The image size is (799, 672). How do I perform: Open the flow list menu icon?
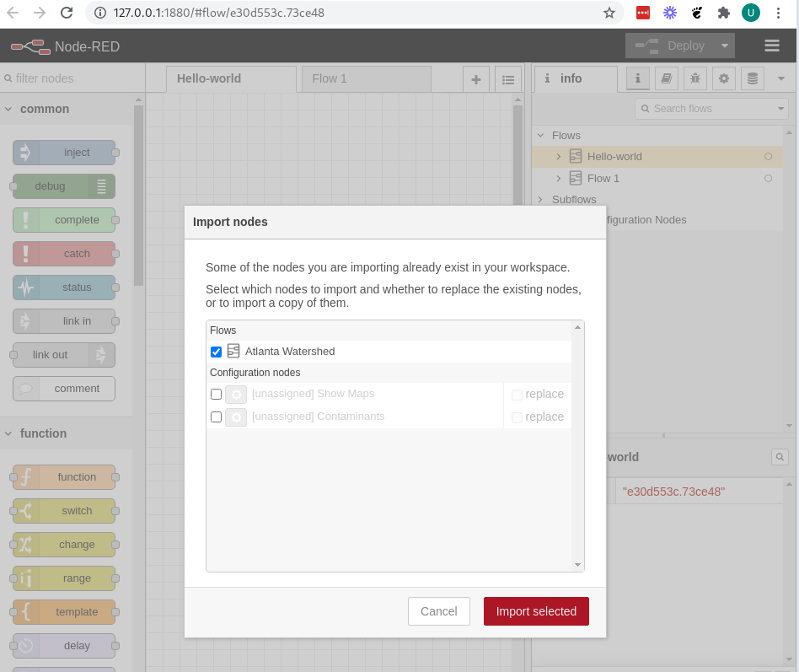(x=508, y=78)
